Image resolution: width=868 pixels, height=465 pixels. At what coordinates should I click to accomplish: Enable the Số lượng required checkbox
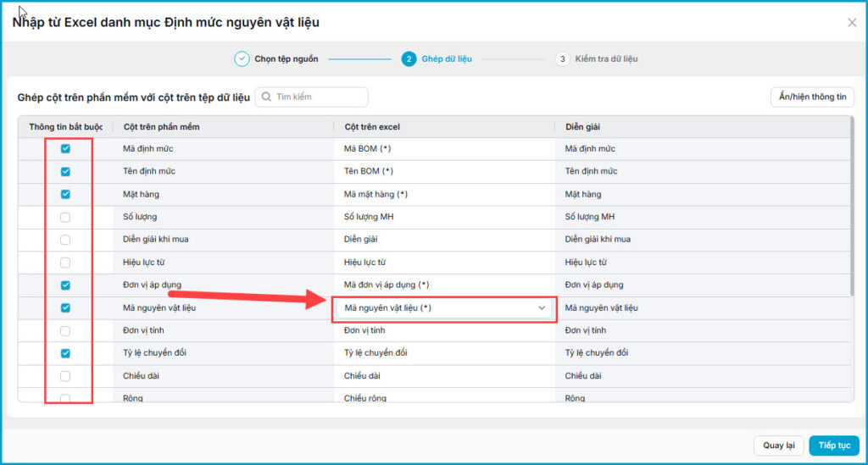(65, 218)
